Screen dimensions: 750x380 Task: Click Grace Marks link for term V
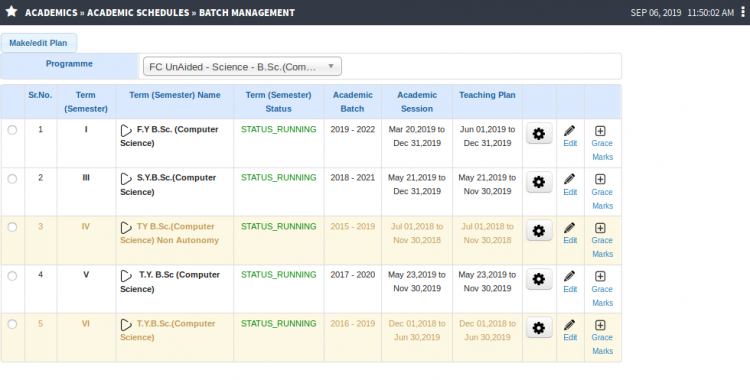[x=602, y=296]
